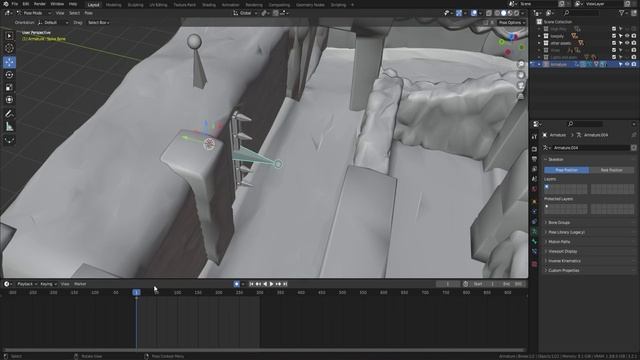Switch to wireframe viewport shading
The height and width of the screenshot is (360, 640).
point(497,13)
